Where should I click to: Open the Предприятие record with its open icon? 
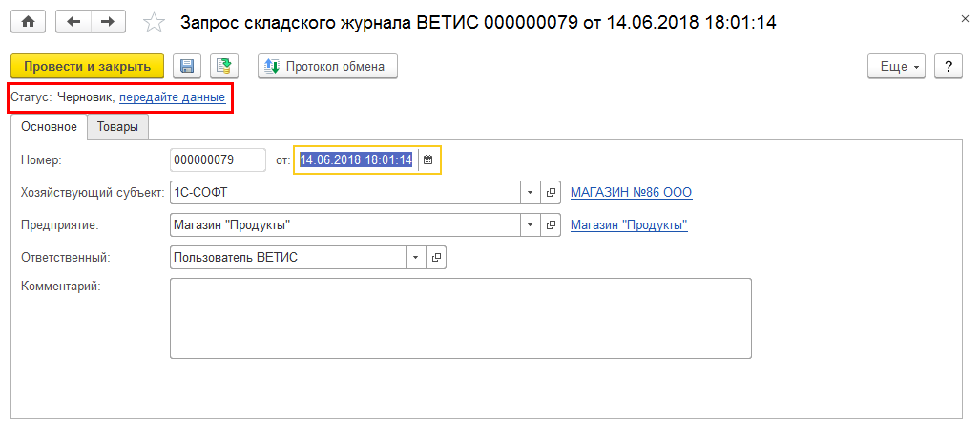[x=551, y=225]
